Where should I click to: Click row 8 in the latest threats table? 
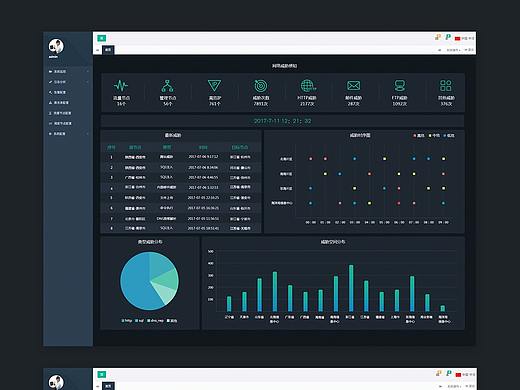coord(181,228)
